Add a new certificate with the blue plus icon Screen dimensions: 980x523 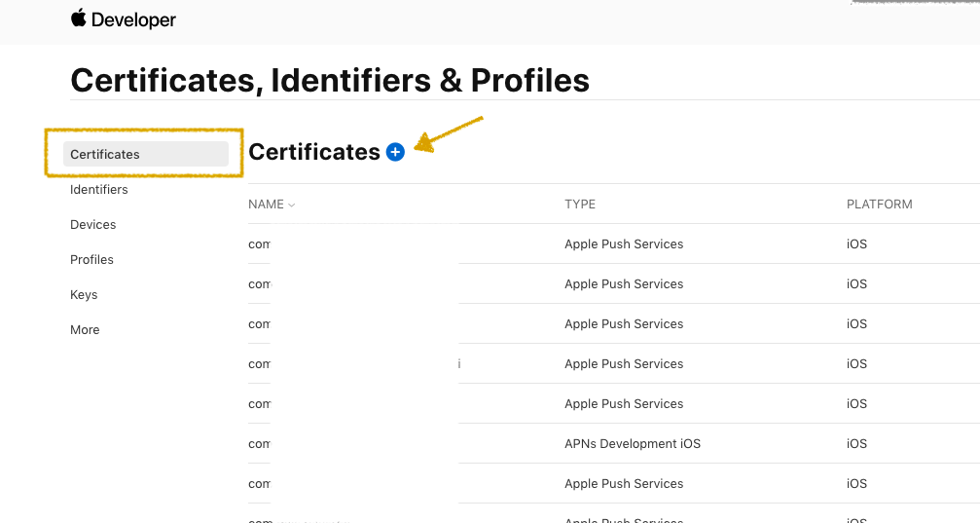395,152
